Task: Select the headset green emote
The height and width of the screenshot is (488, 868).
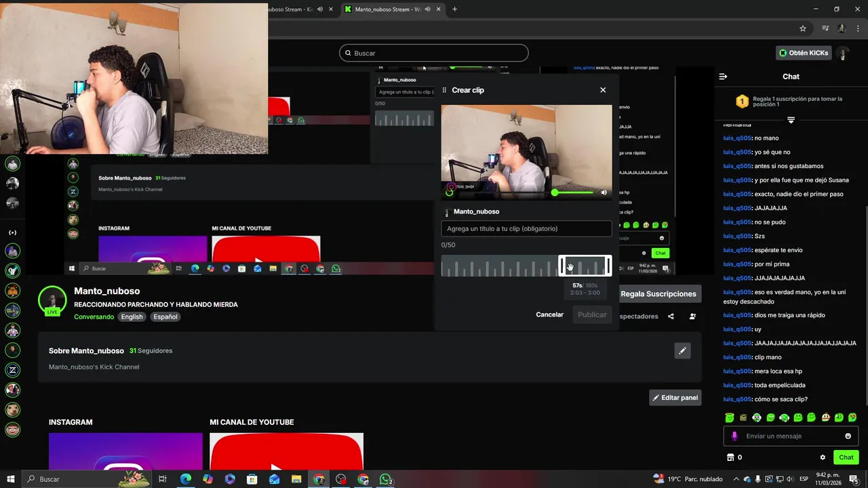Action: (784, 418)
